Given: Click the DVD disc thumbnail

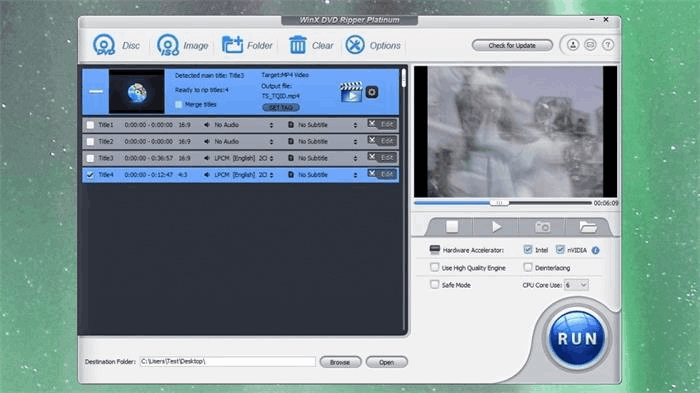Looking at the screenshot, I should click(x=137, y=92).
